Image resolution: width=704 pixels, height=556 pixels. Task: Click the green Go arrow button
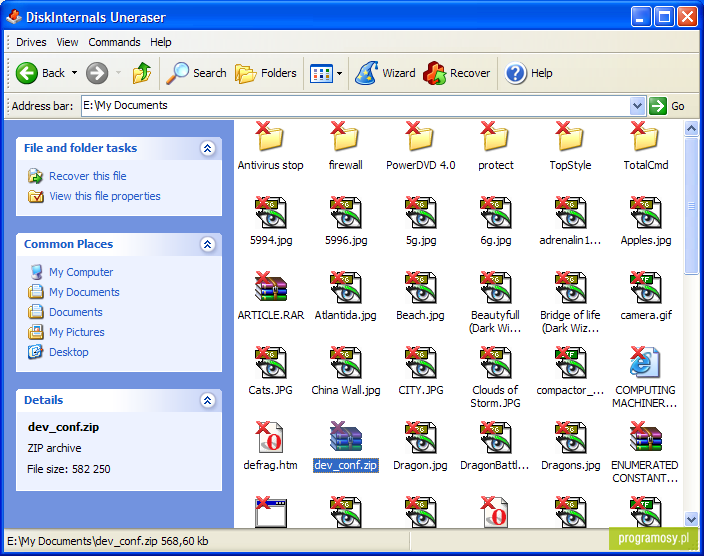pyautogui.click(x=658, y=106)
